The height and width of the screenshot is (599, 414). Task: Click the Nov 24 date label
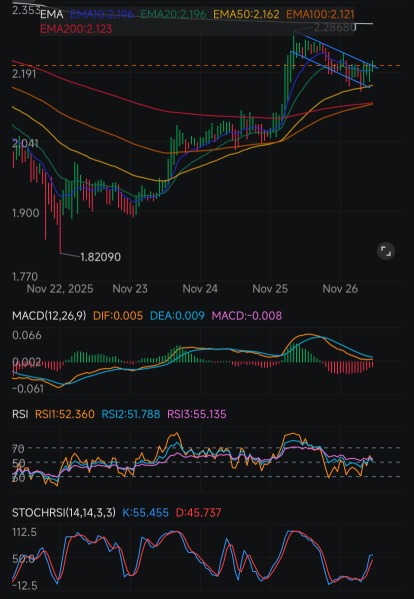click(x=200, y=289)
